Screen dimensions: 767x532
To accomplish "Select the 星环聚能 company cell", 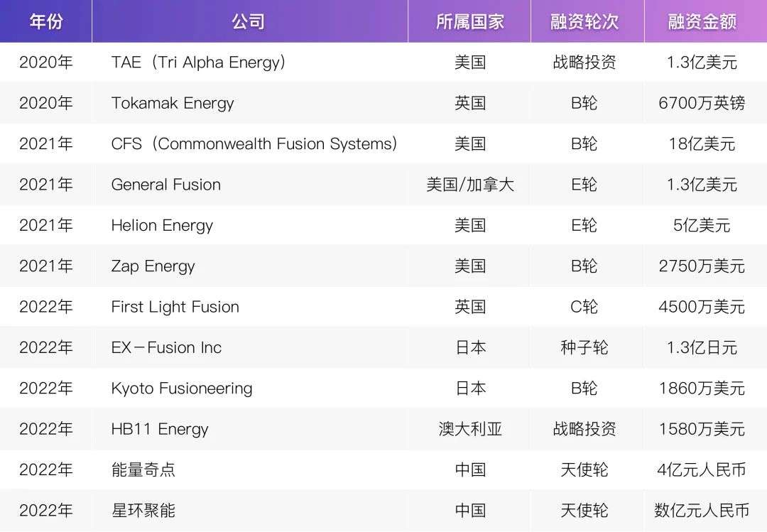I will coord(143,511).
